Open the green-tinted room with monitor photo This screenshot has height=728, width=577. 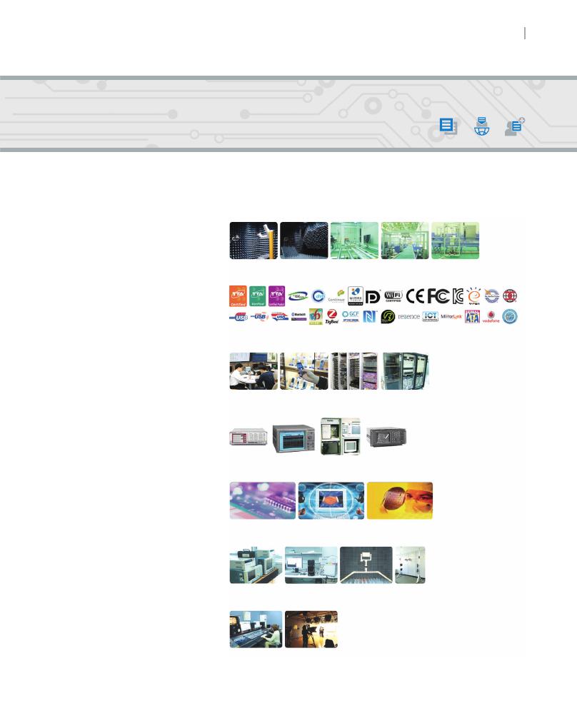click(354, 241)
